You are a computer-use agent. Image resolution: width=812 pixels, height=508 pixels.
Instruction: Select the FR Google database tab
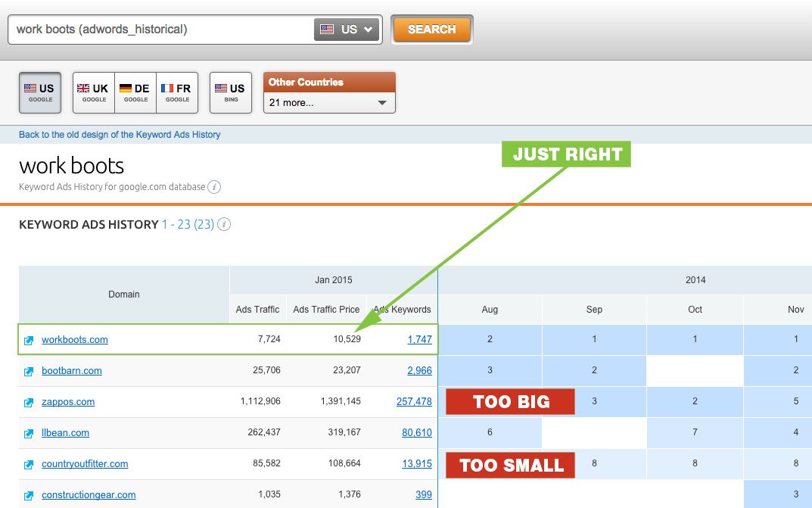[177, 92]
